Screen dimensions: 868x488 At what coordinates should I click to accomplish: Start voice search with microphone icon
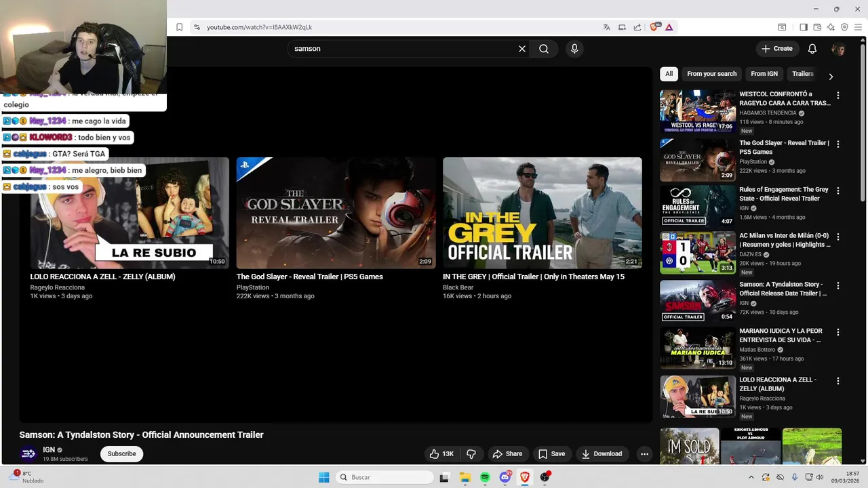pyautogui.click(x=574, y=49)
